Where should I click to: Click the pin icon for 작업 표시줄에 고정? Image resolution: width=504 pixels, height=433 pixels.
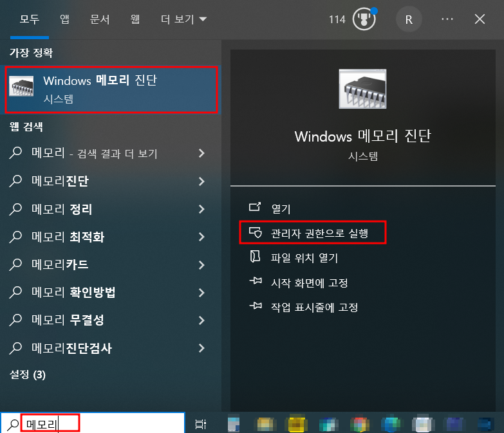(256, 306)
